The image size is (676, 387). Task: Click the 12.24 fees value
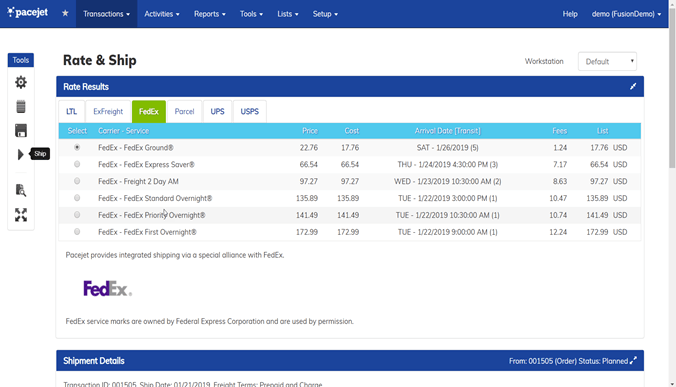pyautogui.click(x=558, y=231)
